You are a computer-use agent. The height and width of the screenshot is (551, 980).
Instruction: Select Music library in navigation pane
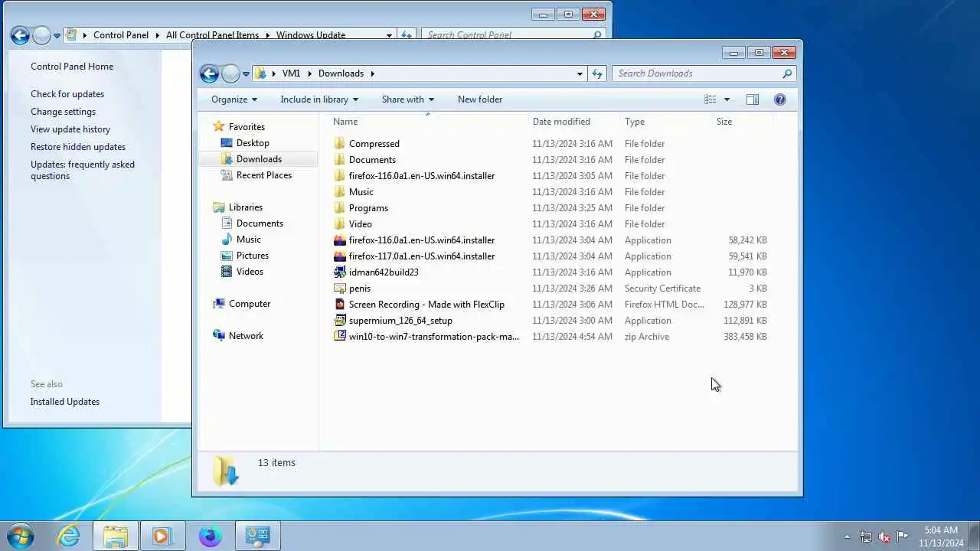tap(248, 240)
